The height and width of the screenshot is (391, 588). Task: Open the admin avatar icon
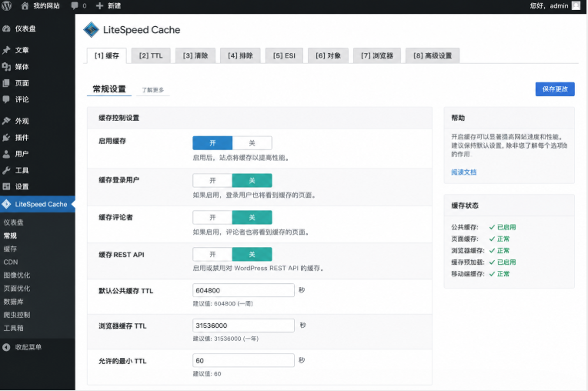[x=576, y=5]
